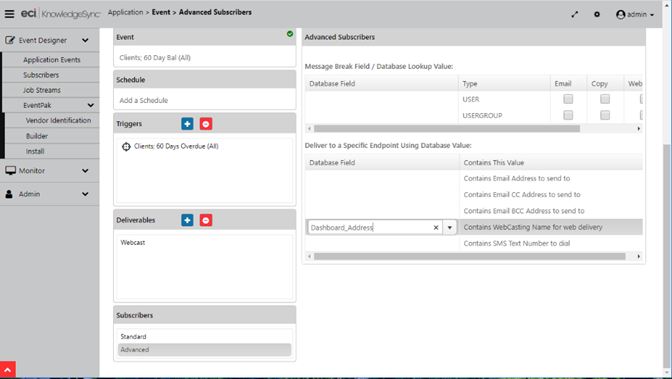Click the Event Designer pencil icon
Screen dimensions: 672x379
tap(10, 40)
